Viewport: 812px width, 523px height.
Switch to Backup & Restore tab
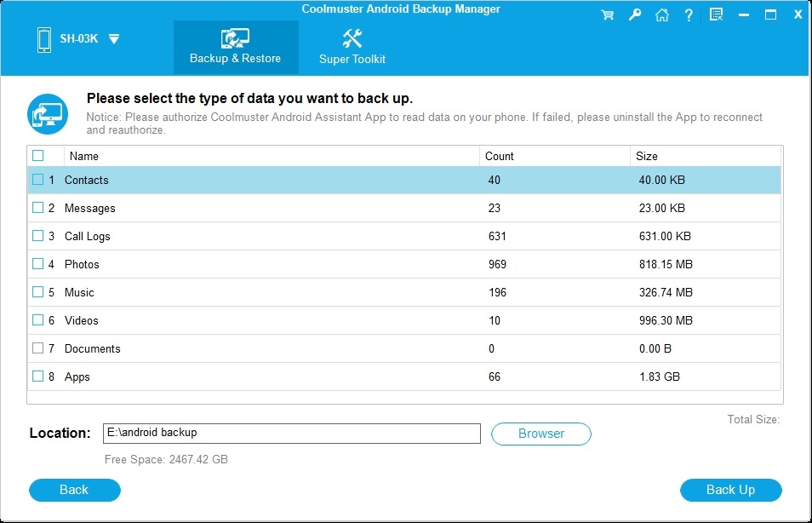pos(236,47)
